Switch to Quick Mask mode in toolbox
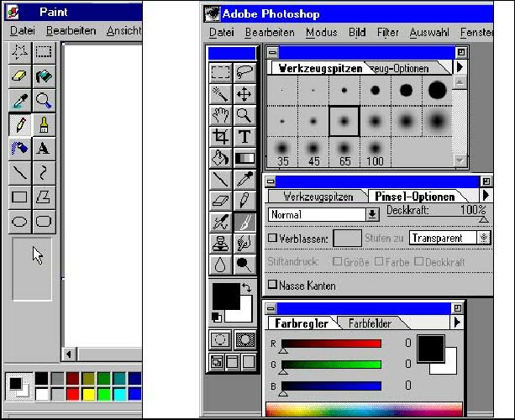Image resolution: width=515 pixels, height=420 pixels. (x=244, y=340)
